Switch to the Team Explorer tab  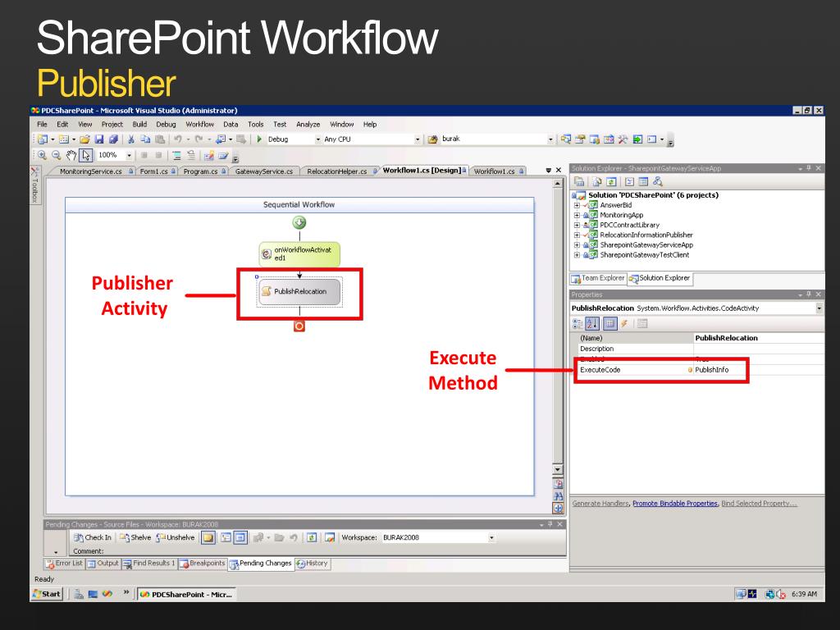tap(598, 279)
